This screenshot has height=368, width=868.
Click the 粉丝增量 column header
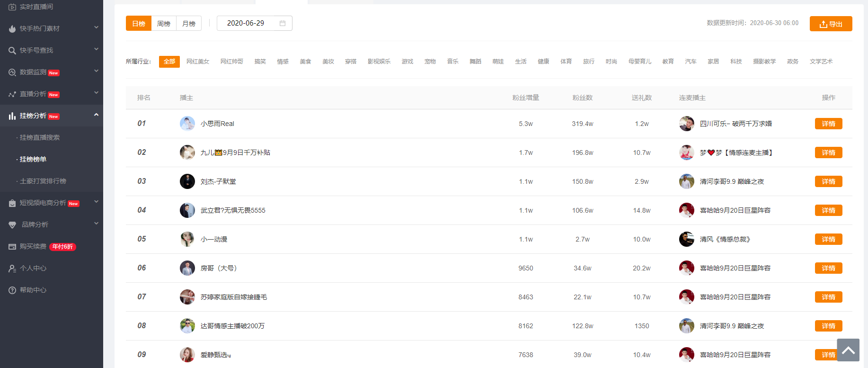(x=526, y=98)
